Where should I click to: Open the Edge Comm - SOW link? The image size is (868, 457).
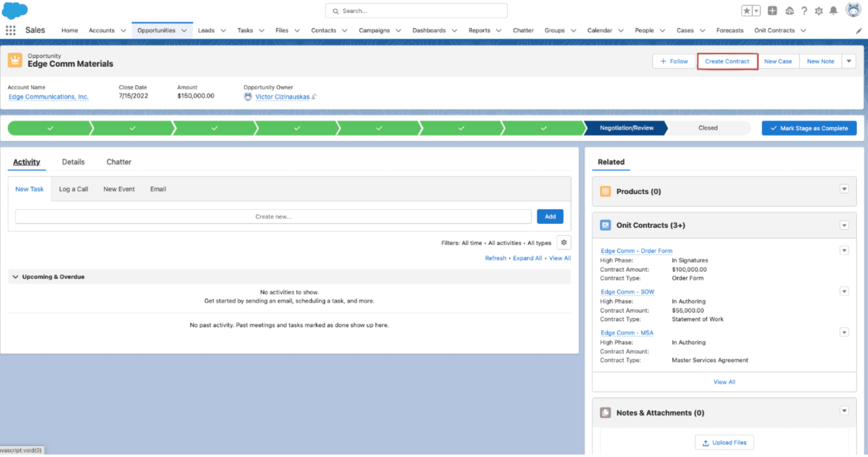627,292
